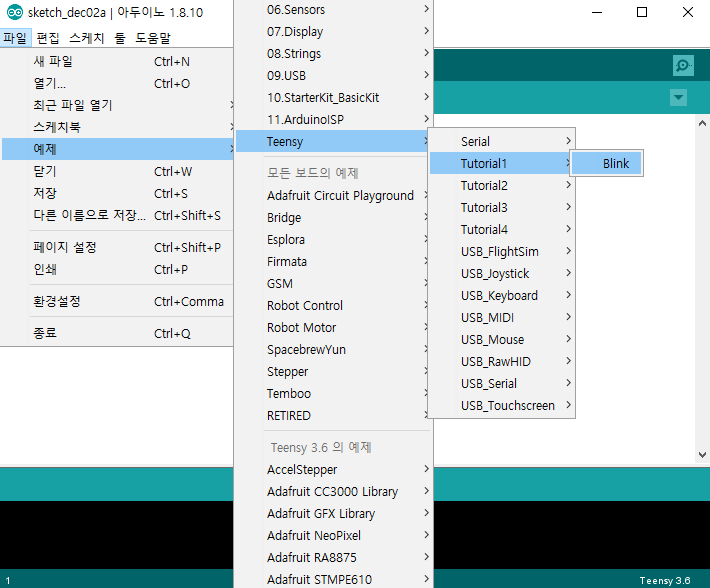Viewport: 710px width, 588px height.
Task: Open Adafruit Circuit Playground examples
Action: tap(333, 195)
